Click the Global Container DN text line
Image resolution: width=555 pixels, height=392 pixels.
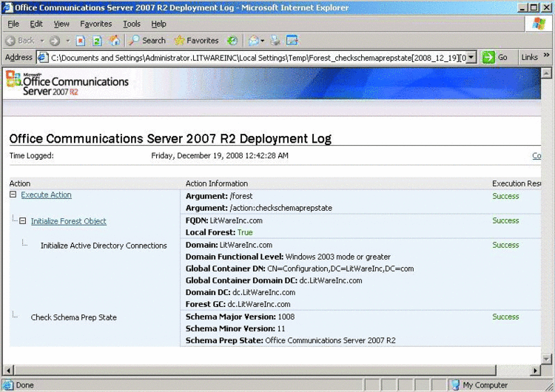point(300,269)
